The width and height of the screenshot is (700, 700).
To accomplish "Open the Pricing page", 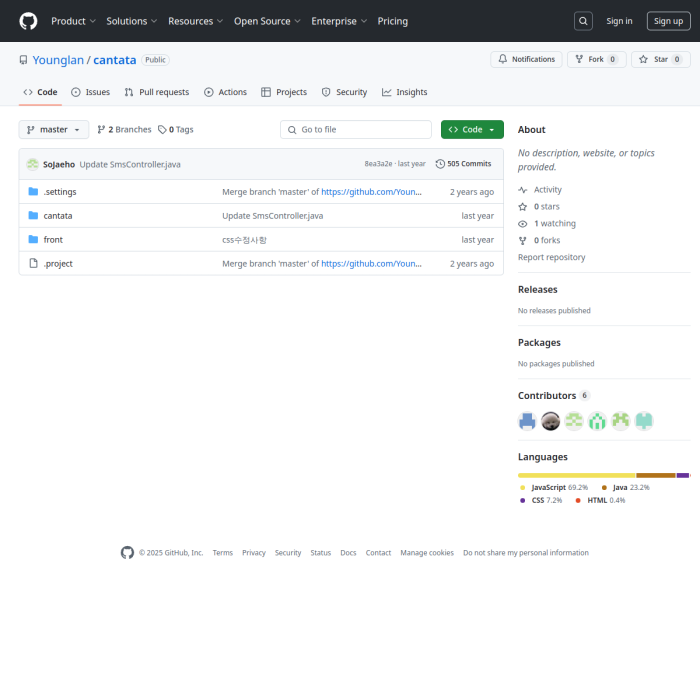I will click(x=393, y=21).
